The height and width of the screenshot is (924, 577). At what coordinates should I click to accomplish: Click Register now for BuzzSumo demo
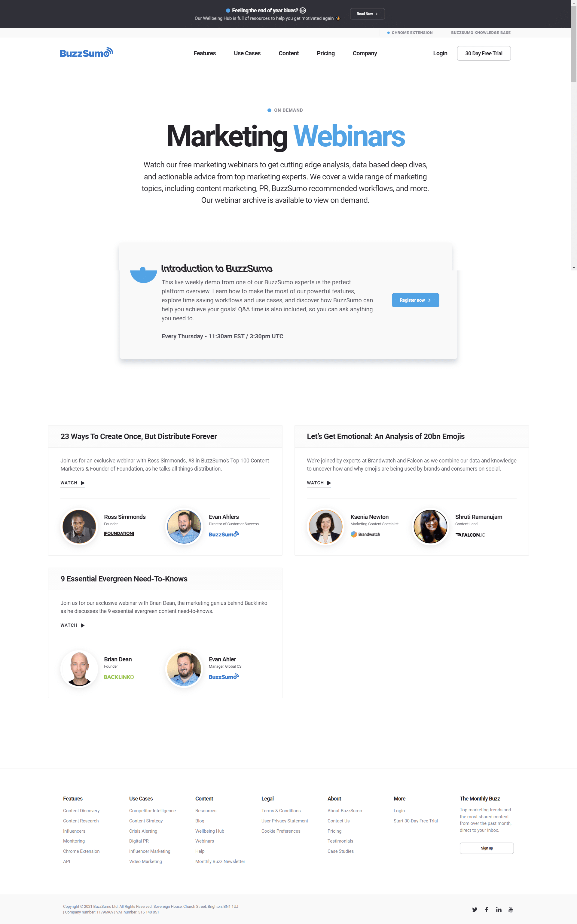point(414,300)
